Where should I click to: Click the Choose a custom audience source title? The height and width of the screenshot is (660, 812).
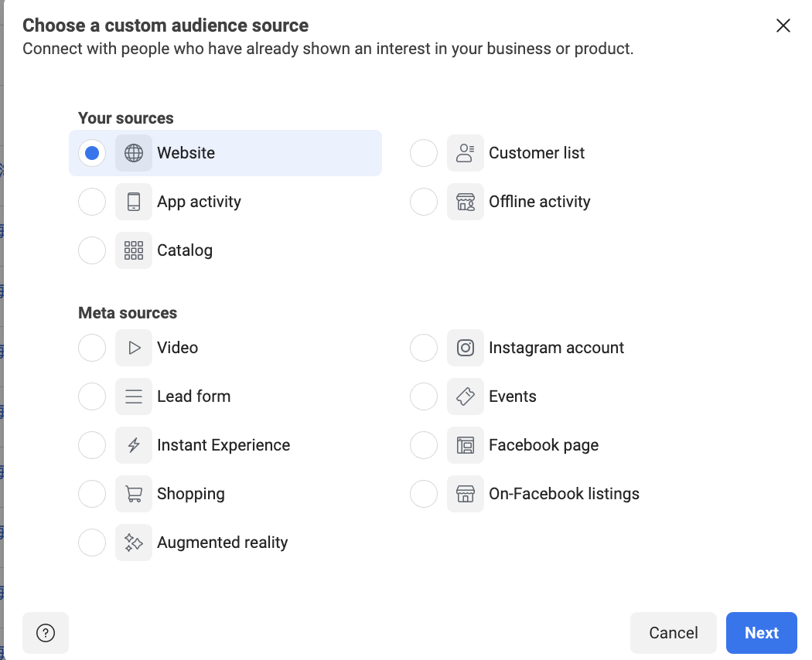click(x=165, y=26)
